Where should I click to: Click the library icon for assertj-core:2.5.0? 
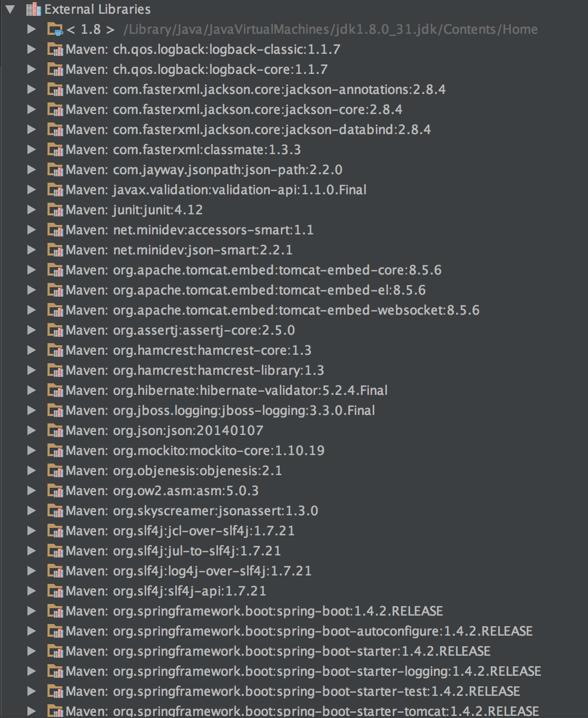(55, 330)
